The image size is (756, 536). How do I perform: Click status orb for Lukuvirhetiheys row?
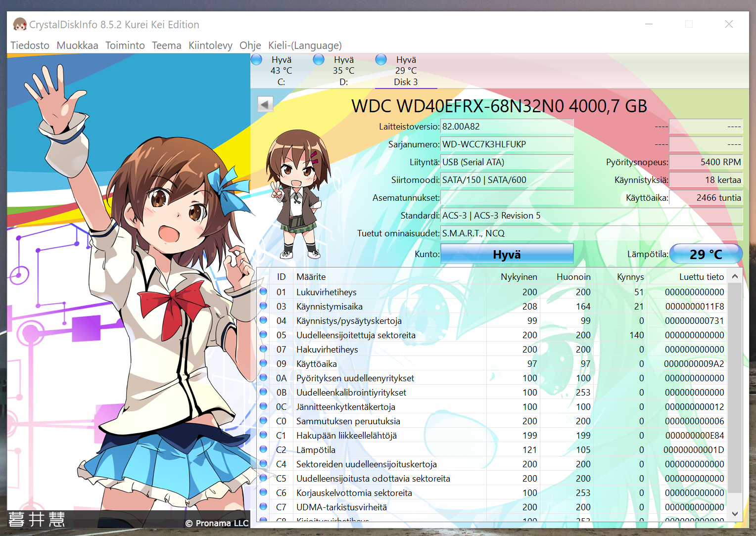coord(263,292)
